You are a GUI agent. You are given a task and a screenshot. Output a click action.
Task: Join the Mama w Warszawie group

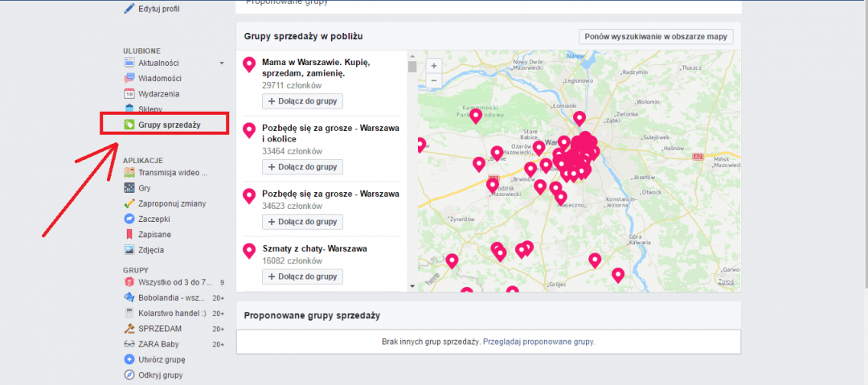[x=302, y=101]
